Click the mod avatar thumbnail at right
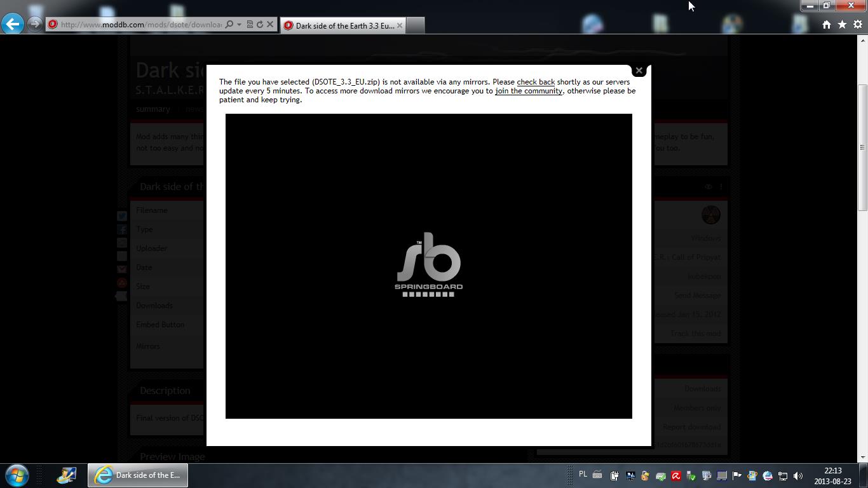The image size is (868, 488). coord(711,215)
